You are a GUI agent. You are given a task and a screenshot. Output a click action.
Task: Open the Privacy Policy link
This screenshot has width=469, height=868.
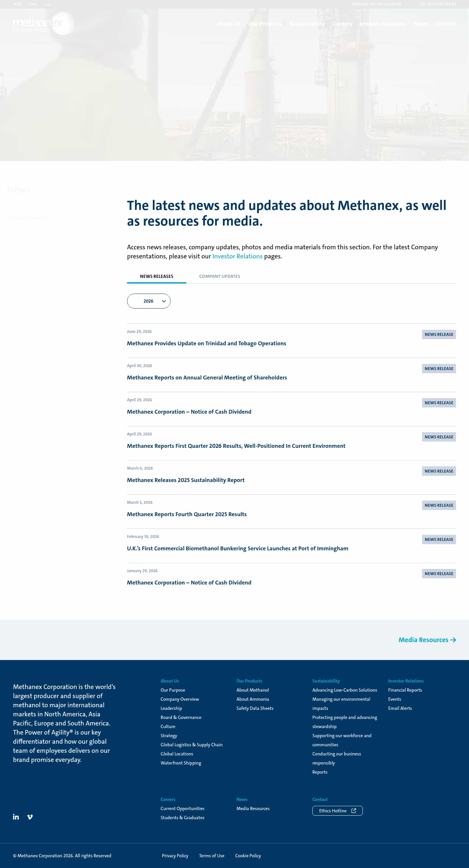175,856
